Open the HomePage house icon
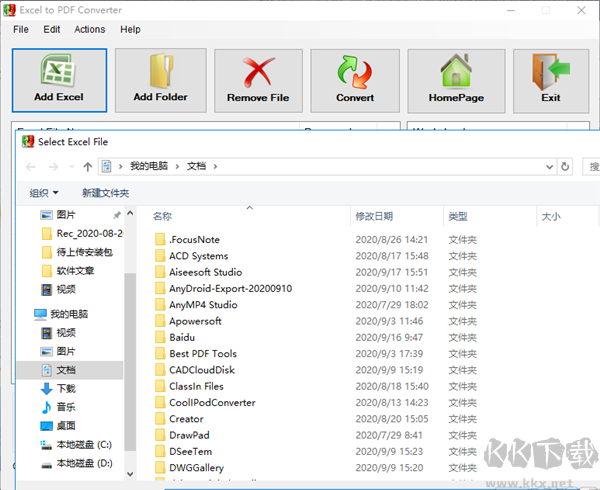Image resolution: width=600 pixels, height=490 pixels. point(456,79)
